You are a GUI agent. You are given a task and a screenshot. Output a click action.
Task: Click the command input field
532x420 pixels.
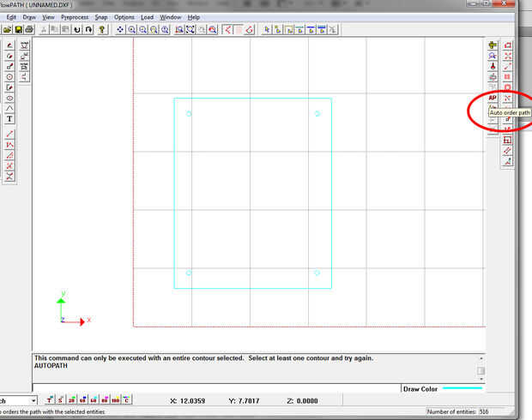point(216,388)
